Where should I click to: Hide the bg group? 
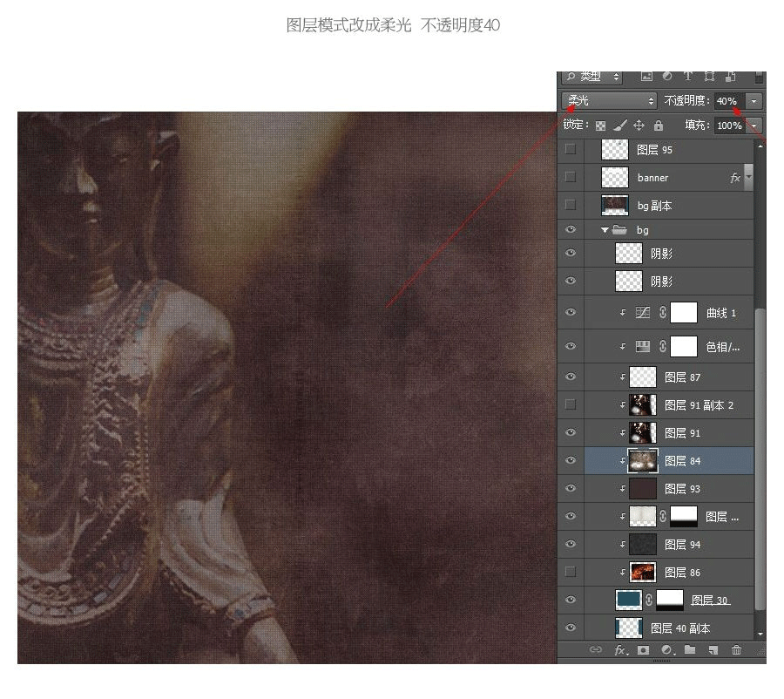click(570, 230)
